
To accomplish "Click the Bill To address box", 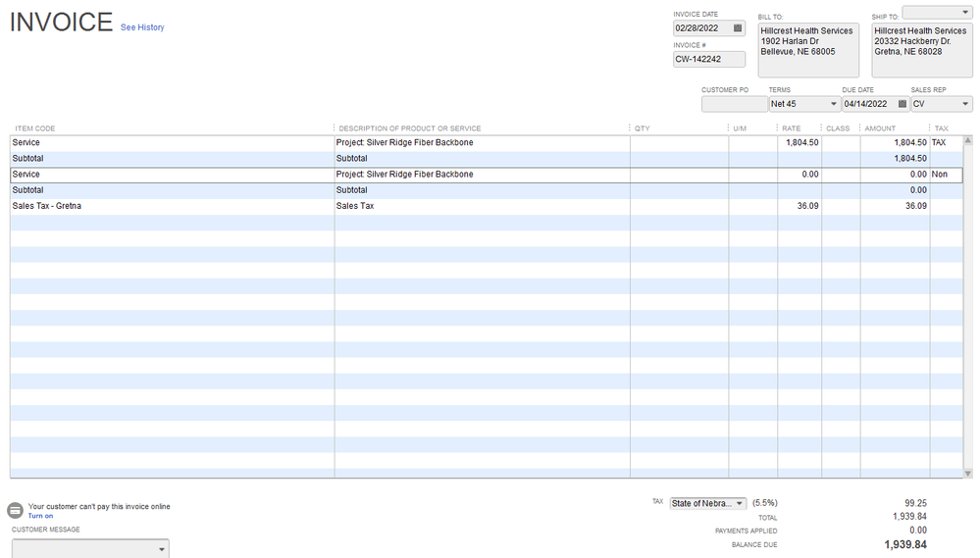I will (x=808, y=50).
